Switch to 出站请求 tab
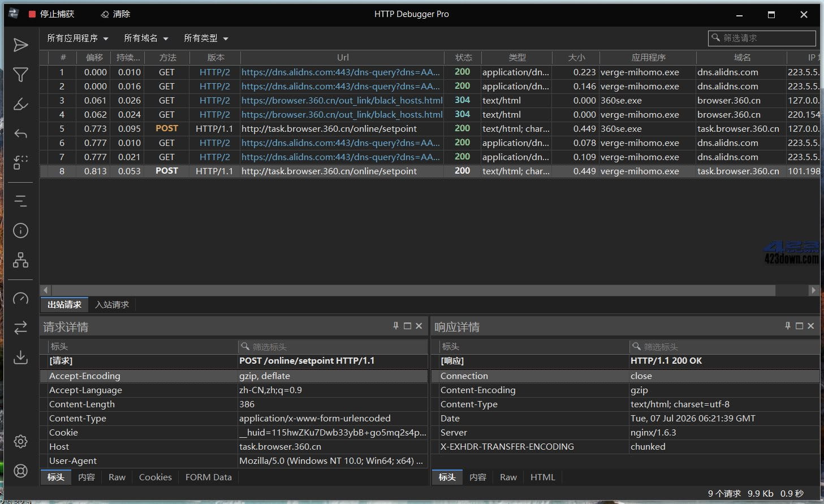This screenshot has width=824, height=504. (64, 304)
